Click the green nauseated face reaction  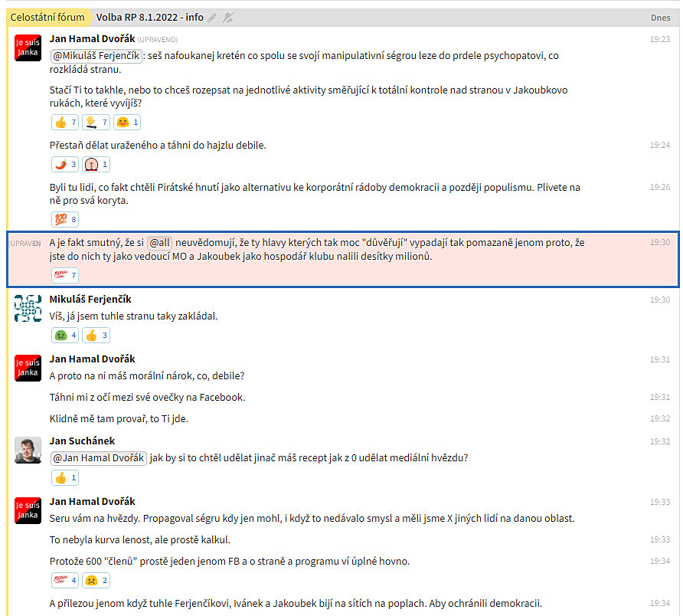pos(65,335)
